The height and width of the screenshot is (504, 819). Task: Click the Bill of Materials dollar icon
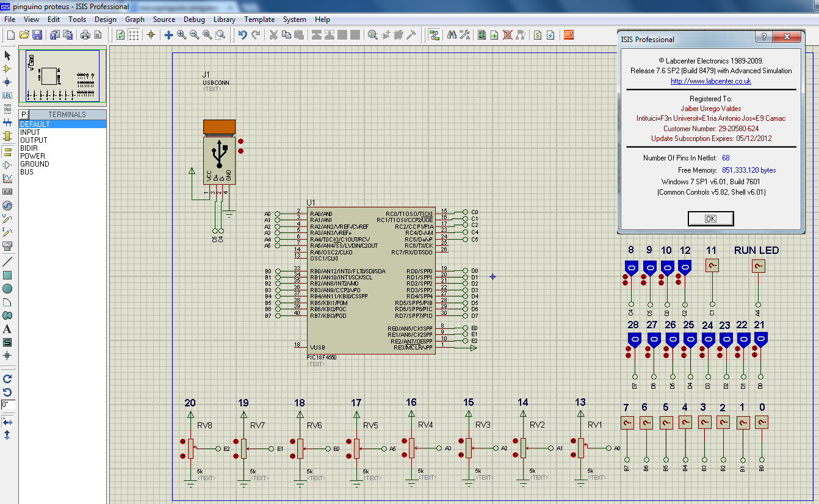coord(538,35)
